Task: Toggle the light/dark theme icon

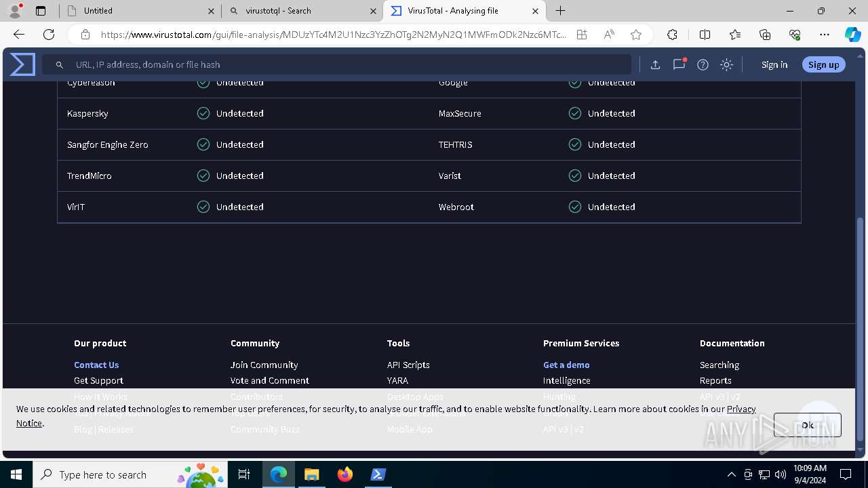Action: (726, 64)
